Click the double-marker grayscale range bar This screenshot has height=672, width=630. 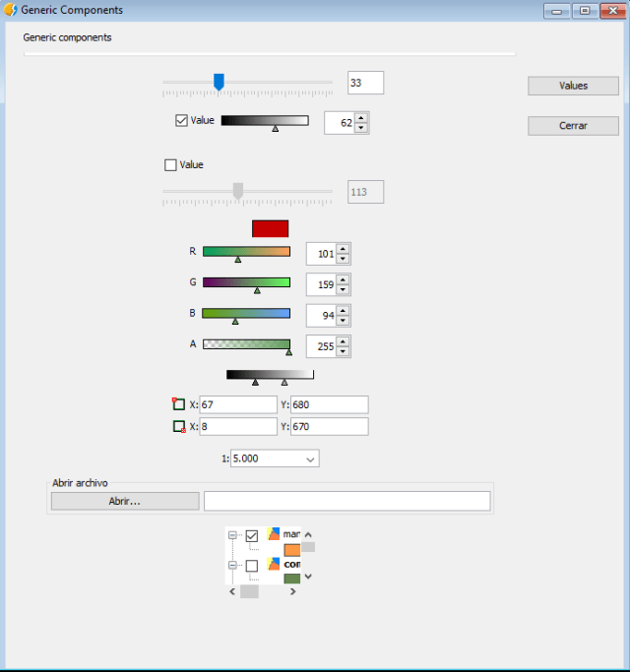click(270, 375)
